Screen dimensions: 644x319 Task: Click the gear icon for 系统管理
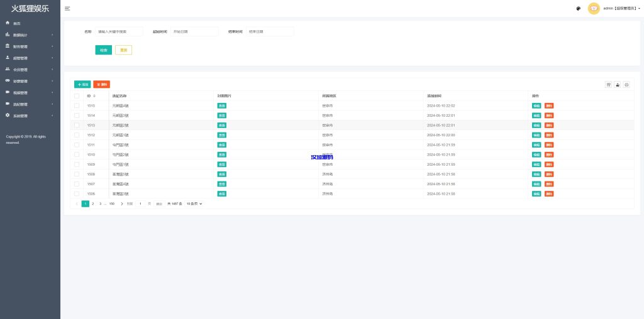point(8,116)
